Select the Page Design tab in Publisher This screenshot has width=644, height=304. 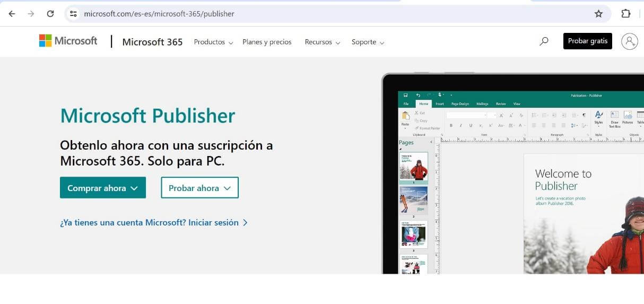460,104
